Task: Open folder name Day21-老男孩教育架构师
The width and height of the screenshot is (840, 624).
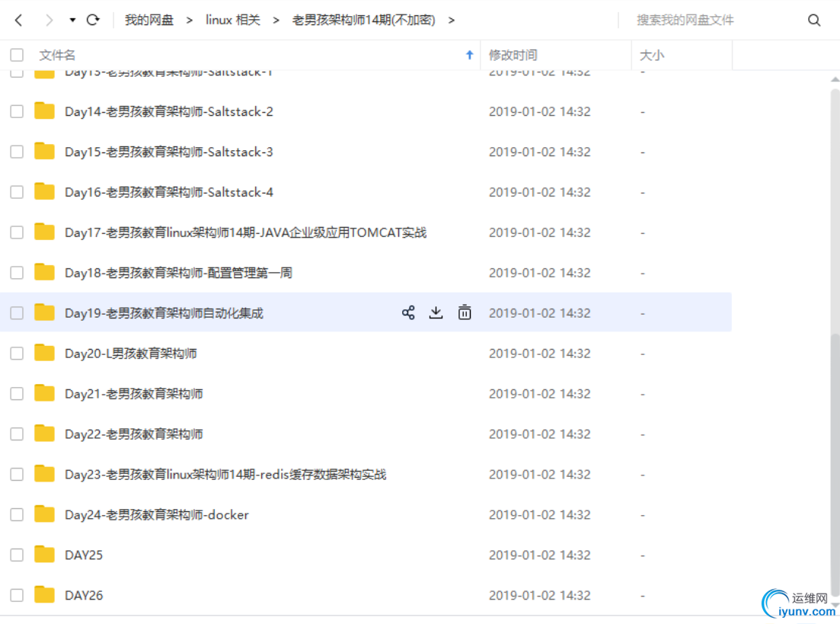Action: pos(134,393)
